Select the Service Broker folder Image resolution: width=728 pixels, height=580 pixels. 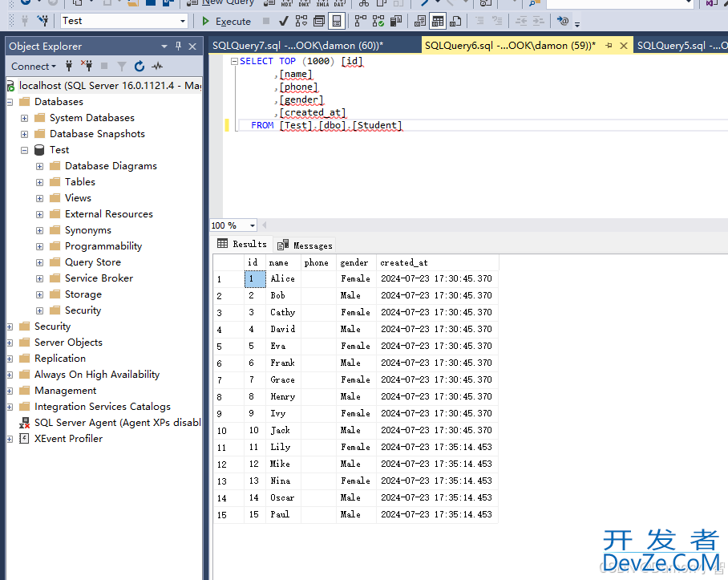coord(99,278)
